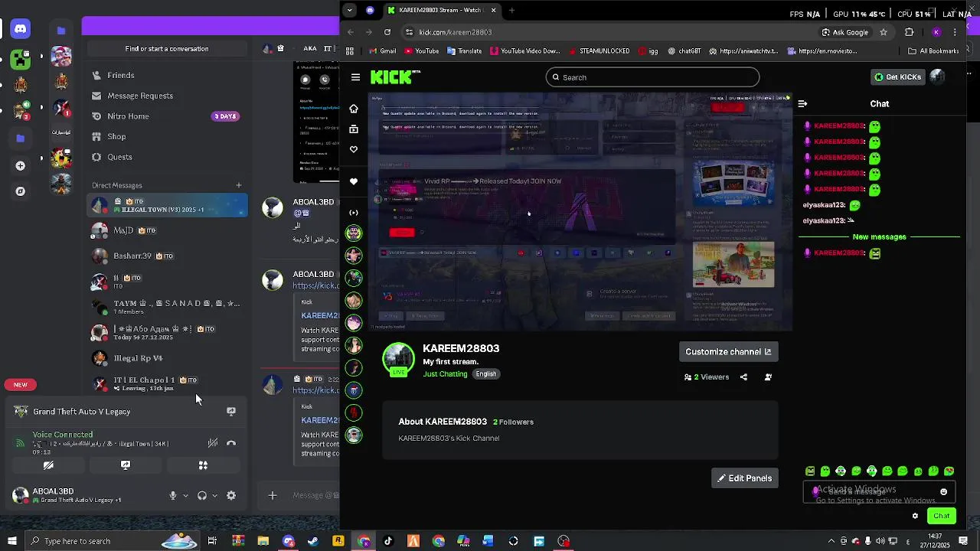Open Chrome three-dot menu

click(955, 32)
